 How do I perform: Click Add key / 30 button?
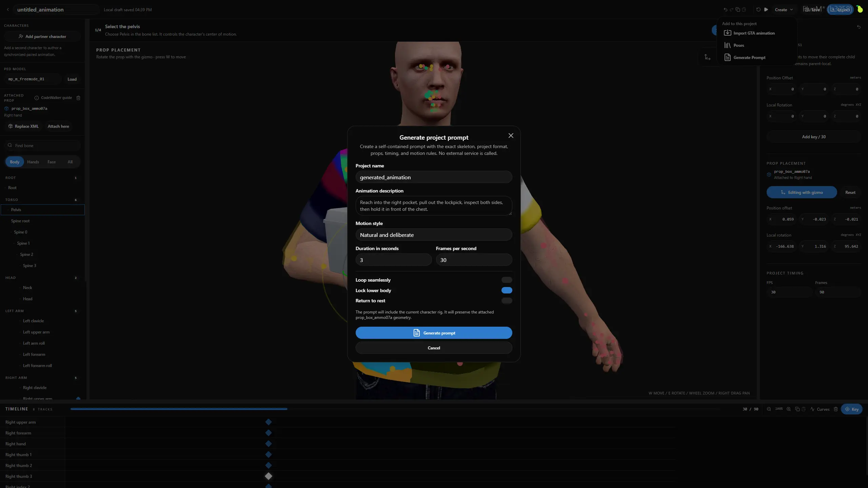click(x=813, y=137)
